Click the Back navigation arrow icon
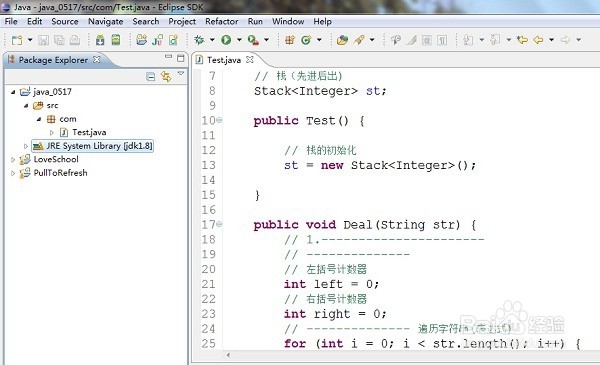Image resolution: width=600 pixels, height=365 pixels. (538, 40)
